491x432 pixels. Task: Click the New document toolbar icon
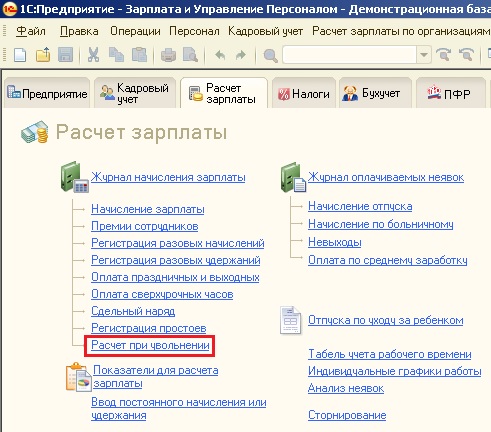point(20,55)
